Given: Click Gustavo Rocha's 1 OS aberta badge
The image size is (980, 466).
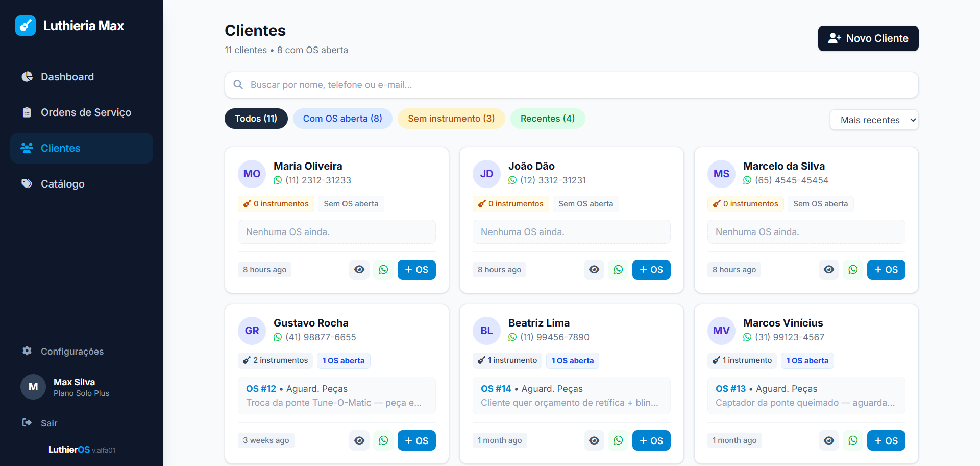Looking at the screenshot, I should click(x=344, y=361).
